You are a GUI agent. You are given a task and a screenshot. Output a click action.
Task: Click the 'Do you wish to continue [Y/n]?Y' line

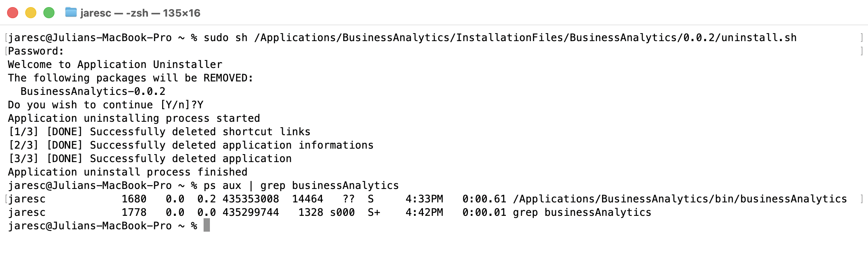pos(105,105)
